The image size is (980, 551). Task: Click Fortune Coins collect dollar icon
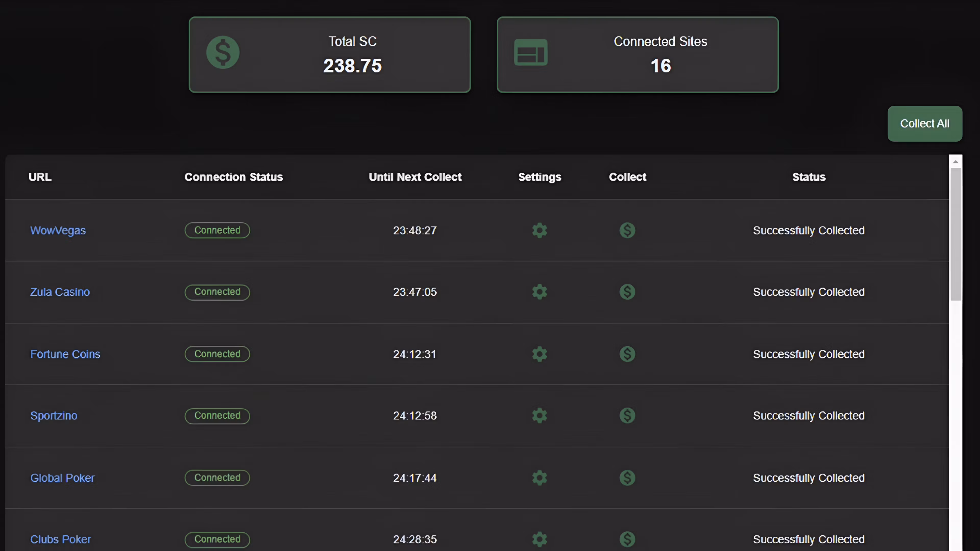[627, 354]
